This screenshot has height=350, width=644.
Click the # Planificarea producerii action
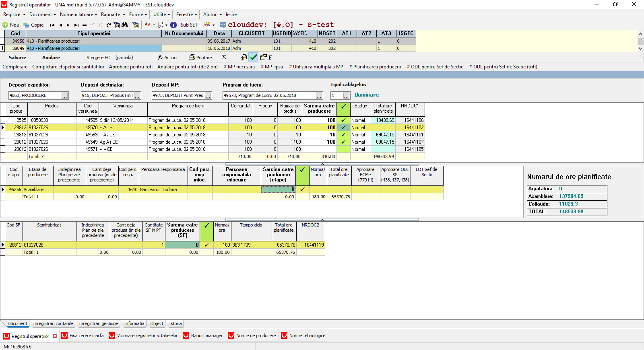click(x=375, y=67)
